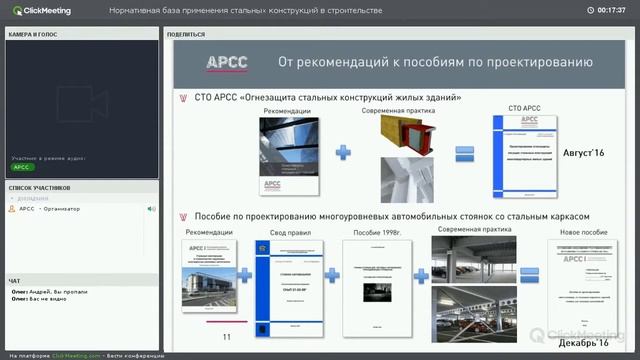Click the equals sign before СТО АРСС document
This screenshot has height=360, width=640.
464,154
